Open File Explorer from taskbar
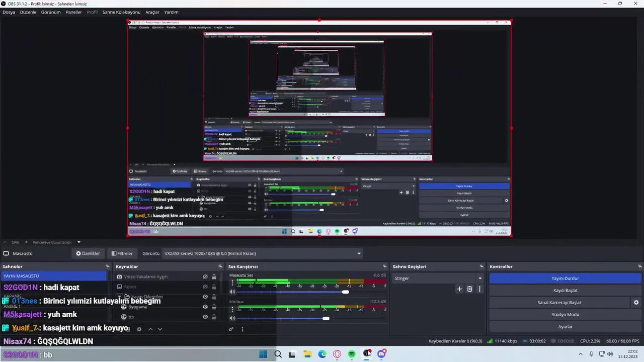Image resolution: width=644 pixels, height=362 pixels. [307, 354]
